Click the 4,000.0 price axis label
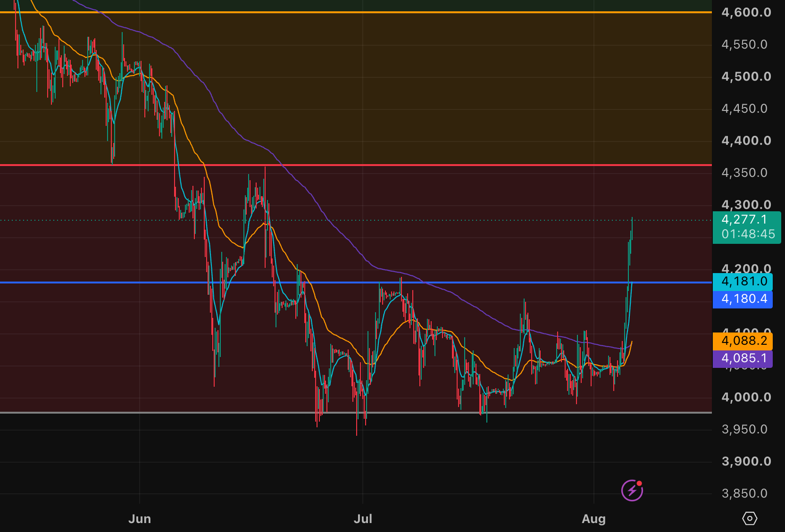785x532 pixels. (x=746, y=397)
